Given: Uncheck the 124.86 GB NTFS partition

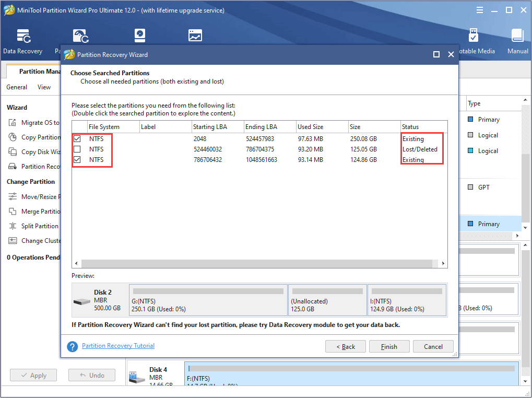Looking at the screenshot, I should click(x=77, y=160).
